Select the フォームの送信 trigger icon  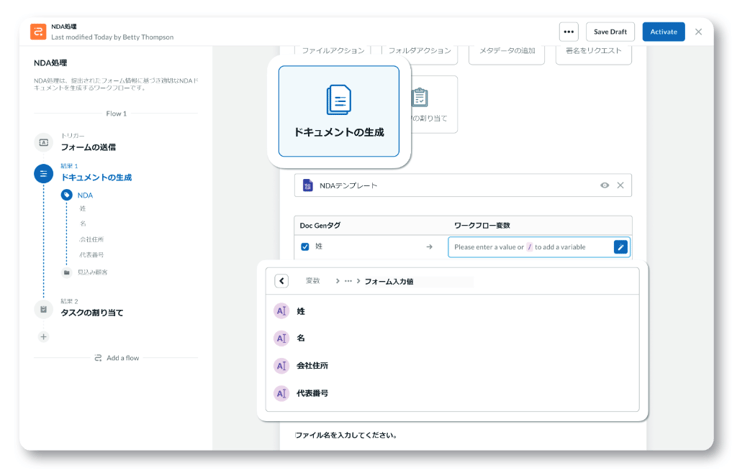point(43,143)
